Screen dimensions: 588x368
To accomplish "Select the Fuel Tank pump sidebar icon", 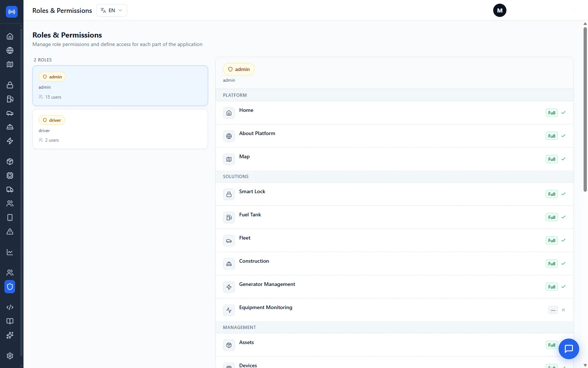I will [10, 99].
